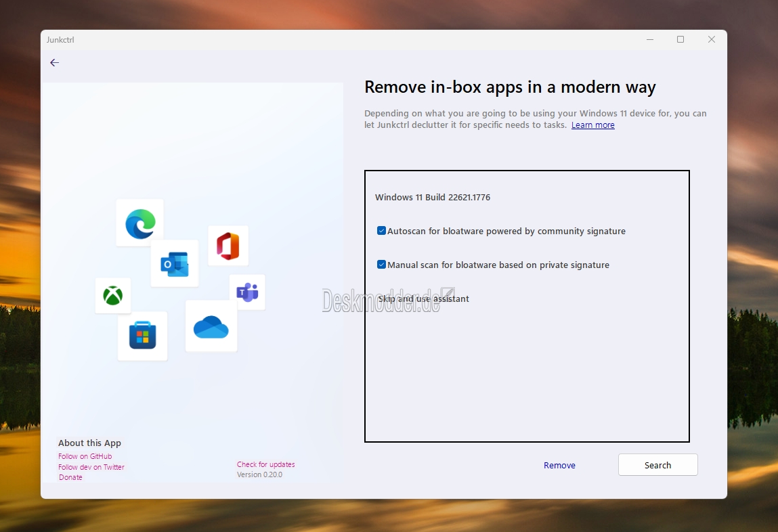778x532 pixels.
Task: Click the Outlook icon
Action: [x=175, y=264]
